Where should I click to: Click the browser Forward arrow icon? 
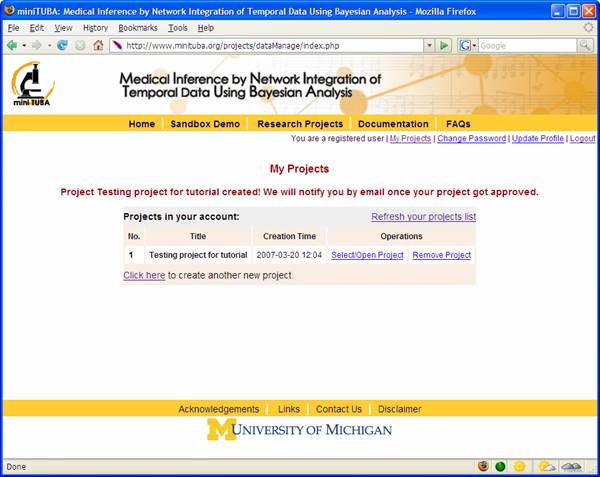[x=37, y=46]
